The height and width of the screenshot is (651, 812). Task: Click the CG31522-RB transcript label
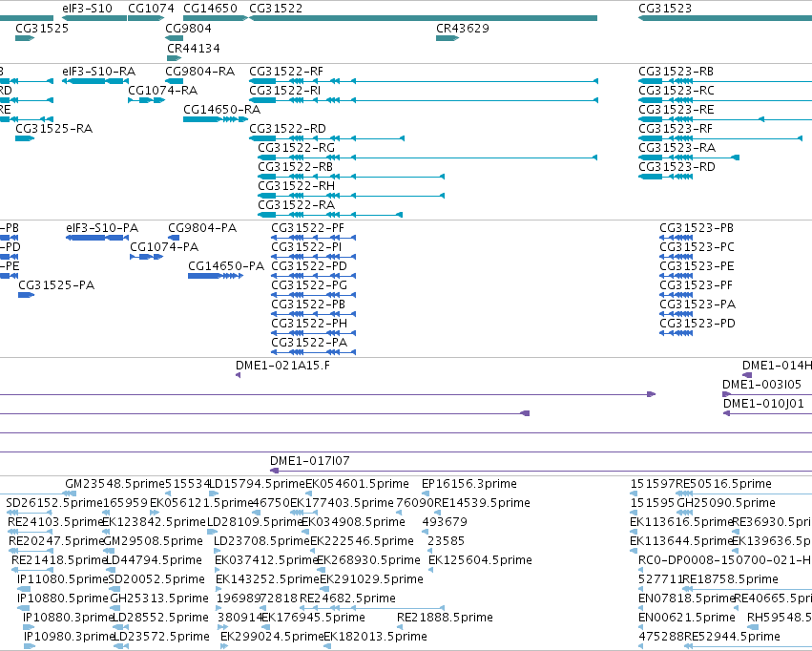point(296,167)
